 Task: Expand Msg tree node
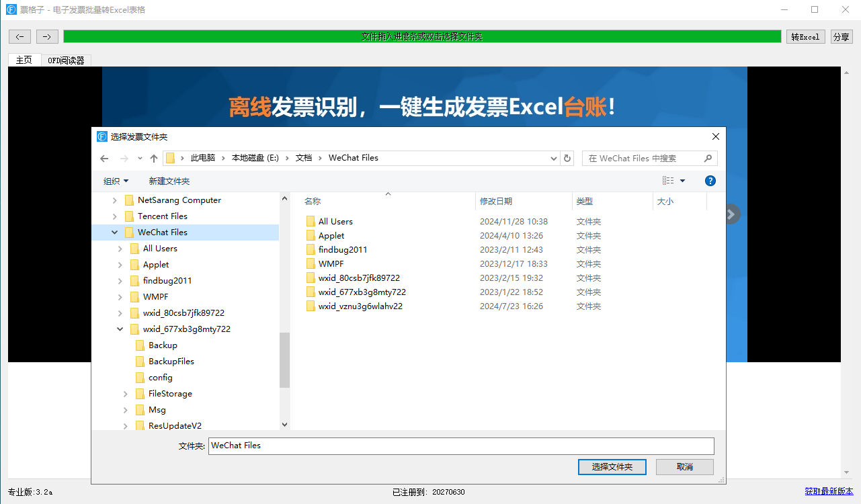click(x=125, y=410)
